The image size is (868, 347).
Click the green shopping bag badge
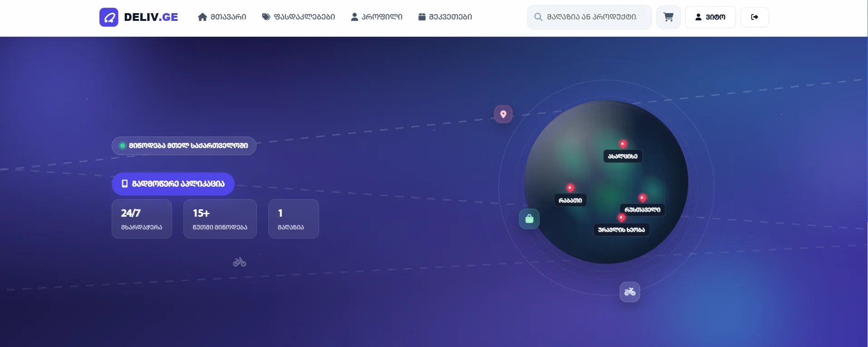tap(529, 219)
